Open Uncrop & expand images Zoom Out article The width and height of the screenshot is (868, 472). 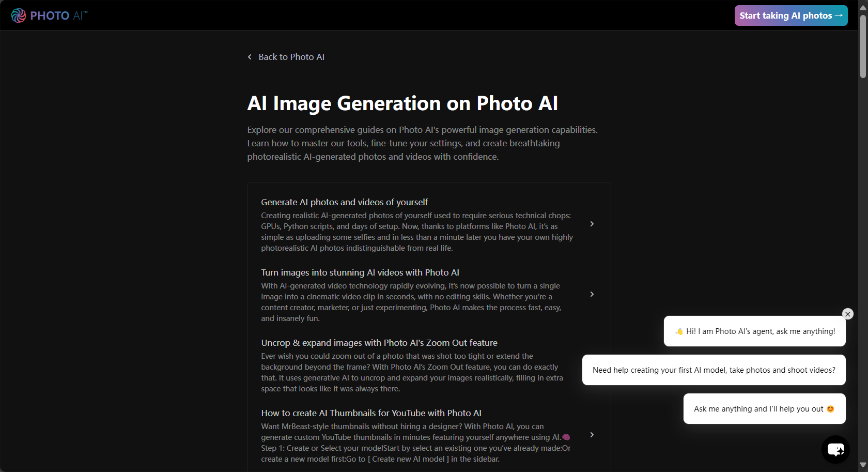pos(379,343)
